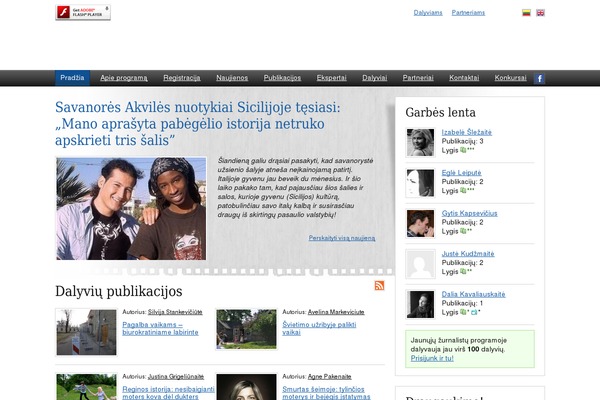Click level badge icon for Eglė Leiputė
This screenshot has height=400, width=600.
point(463,191)
